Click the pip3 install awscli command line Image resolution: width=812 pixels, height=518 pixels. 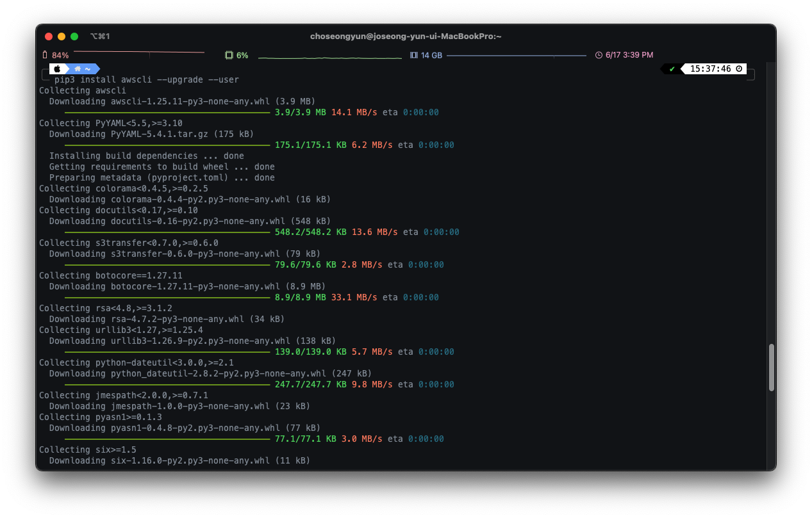(x=146, y=79)
